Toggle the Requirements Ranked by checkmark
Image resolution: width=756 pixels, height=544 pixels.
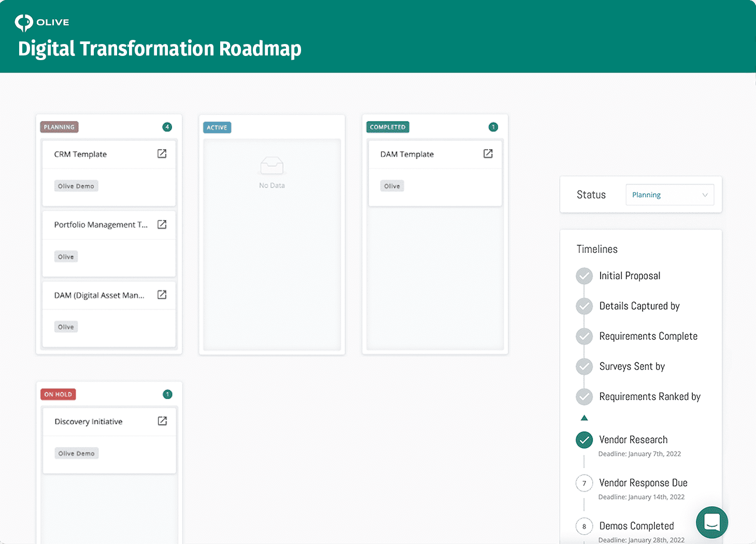tap(584, 397)
